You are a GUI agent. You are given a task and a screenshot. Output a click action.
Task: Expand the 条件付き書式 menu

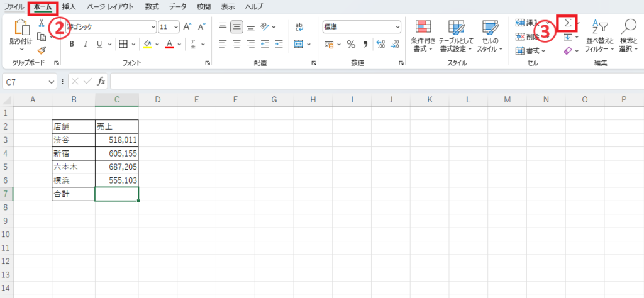point(423,35)
